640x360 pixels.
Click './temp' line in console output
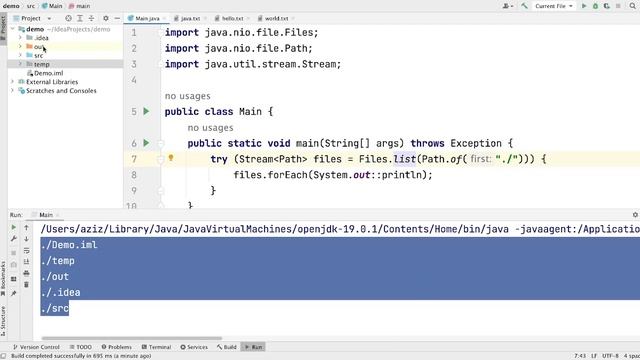tap(58, 261)
